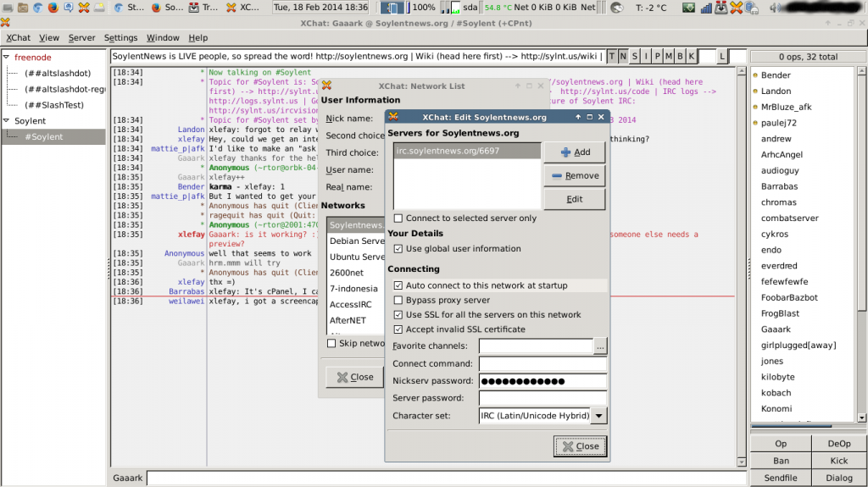Screen dimensions: 868x487
Task: Click the Add server button with plus icon
Action: (574, 152)
